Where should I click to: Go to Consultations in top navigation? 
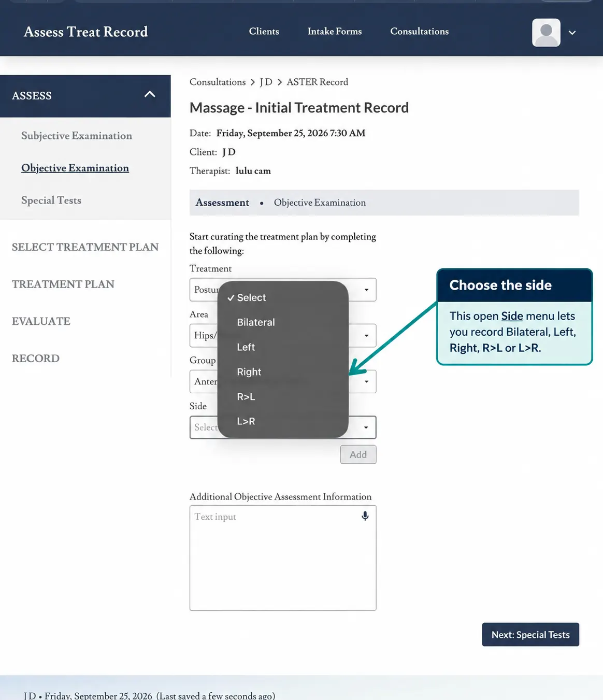420,31
